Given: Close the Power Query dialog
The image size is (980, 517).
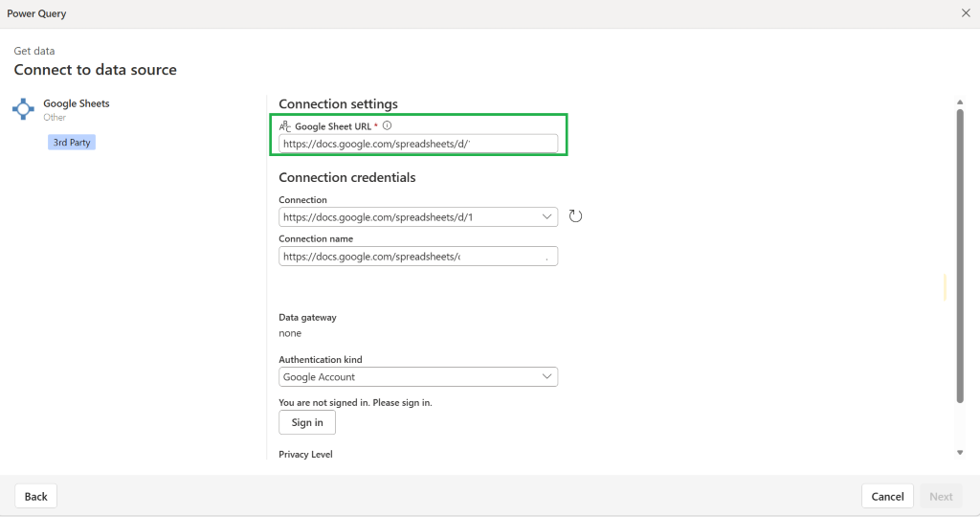Looking at the screenshot, I should click(966, 13).
